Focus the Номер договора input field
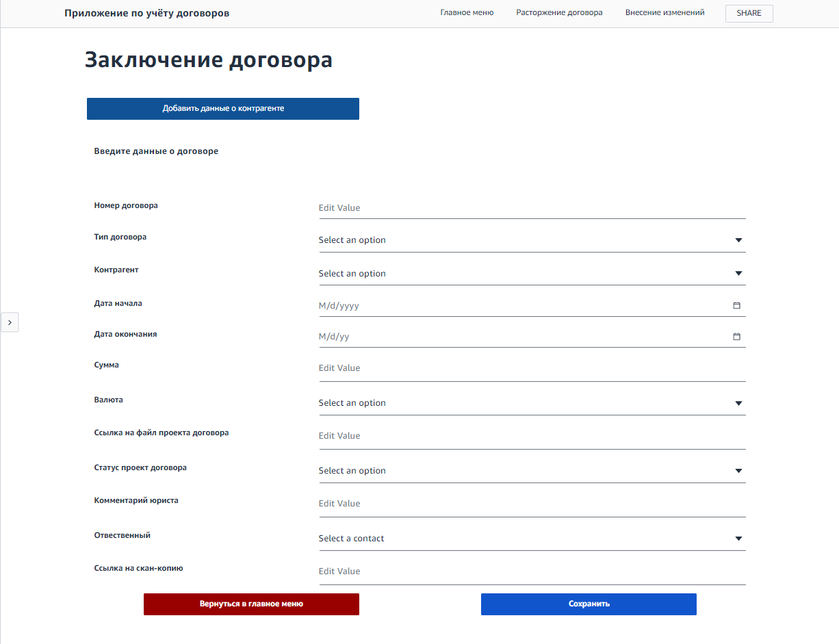839x644 pixels. pos(532,208)
